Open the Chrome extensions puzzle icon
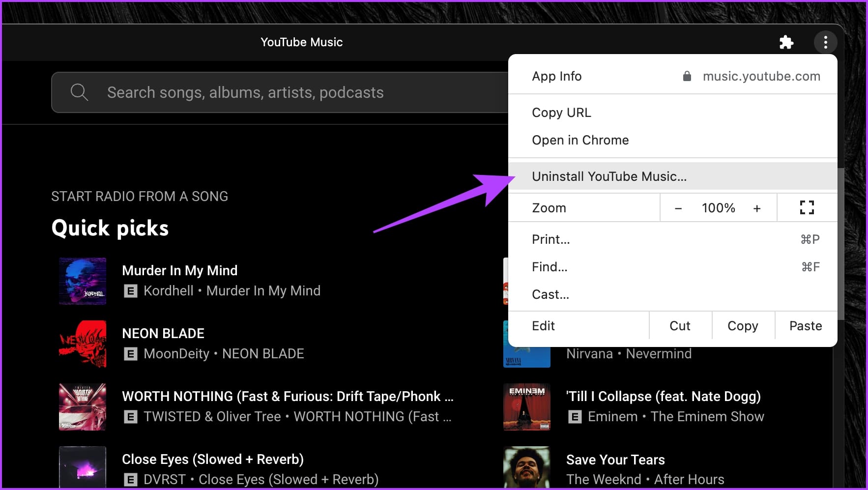868x490 pixels. pyautogui.click(x=786, y=42)
